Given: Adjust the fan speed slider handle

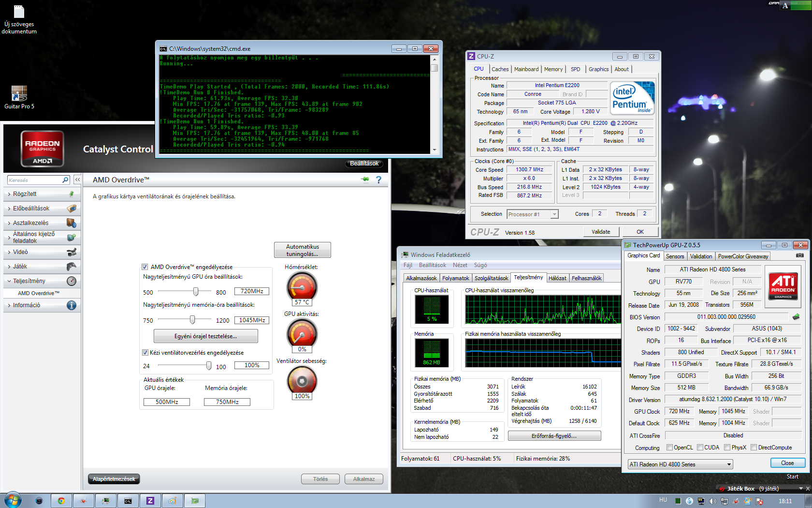Looking at the screenshot, I should click(x=209, y=365).
